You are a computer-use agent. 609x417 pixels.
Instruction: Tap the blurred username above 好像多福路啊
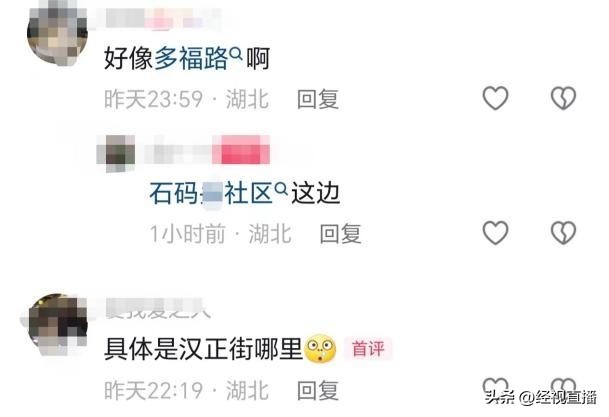163,19
